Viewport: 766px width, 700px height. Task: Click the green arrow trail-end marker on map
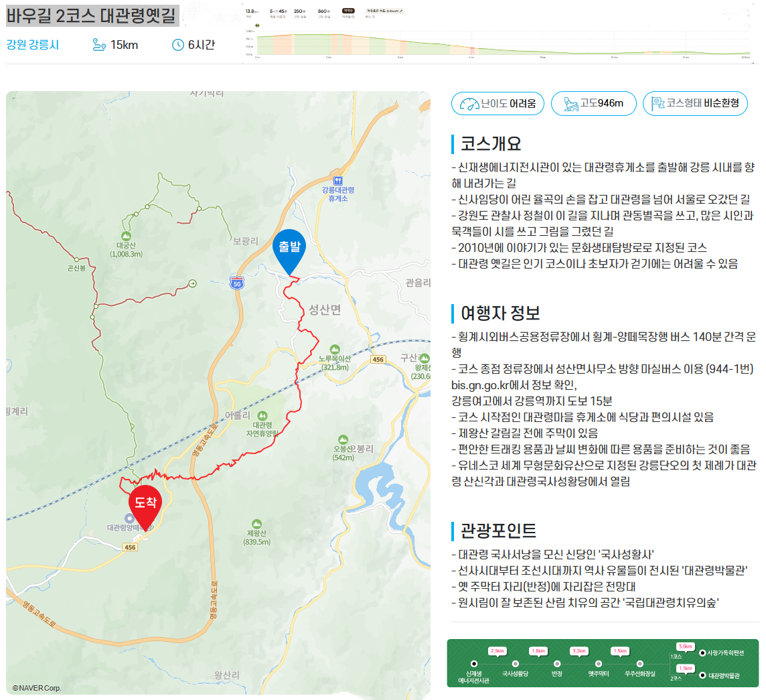(x=192, y=283)
